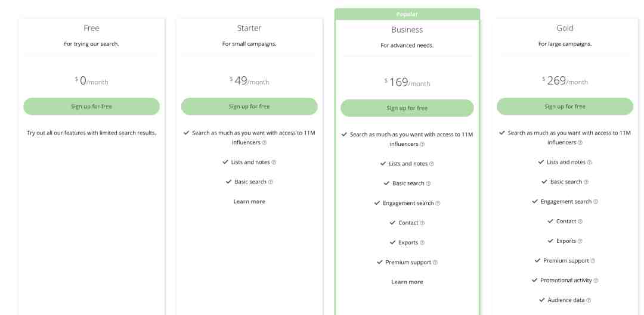Click help icon next to Gold Premium support
Image resolution: width=644 pixels, height=315 pixels.
point(593,261)
